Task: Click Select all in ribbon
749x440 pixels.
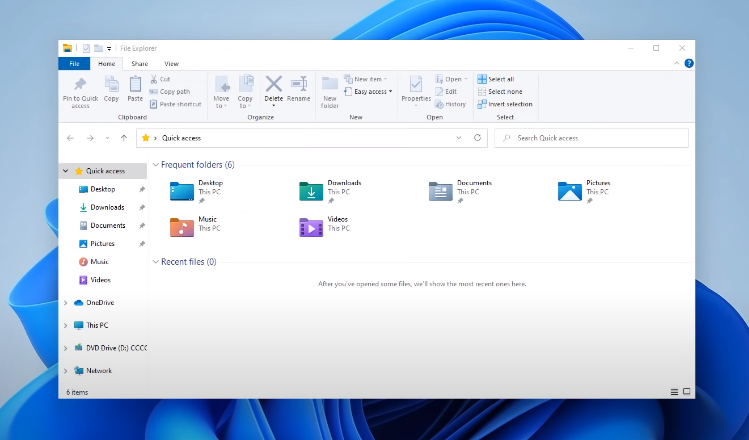Action: coord(496,79)
